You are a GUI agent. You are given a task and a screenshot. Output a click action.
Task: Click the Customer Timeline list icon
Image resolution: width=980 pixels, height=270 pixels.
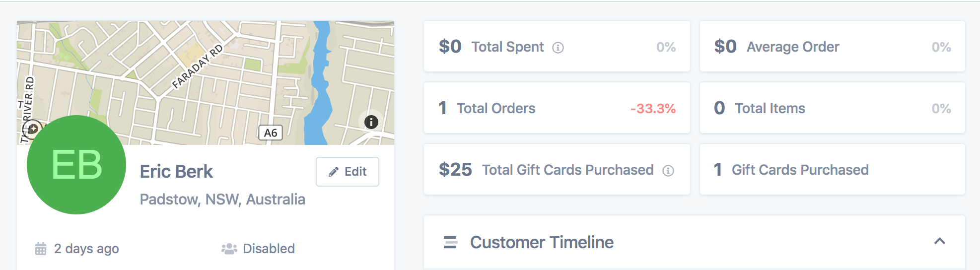tap(450, 242)
